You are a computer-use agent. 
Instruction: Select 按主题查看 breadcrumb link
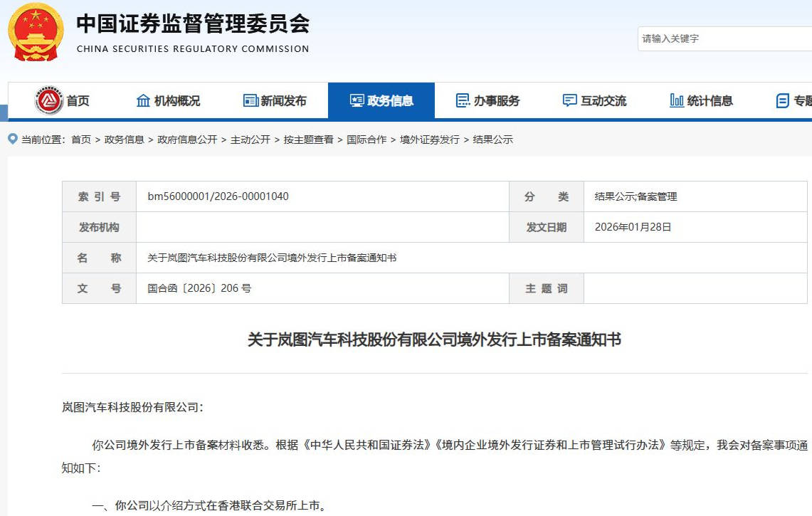click(308, 139)
